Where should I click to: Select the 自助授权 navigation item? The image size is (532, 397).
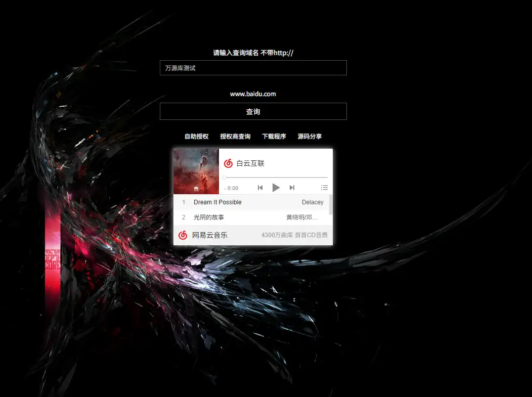pyautogui.click(x=197, y=136)
